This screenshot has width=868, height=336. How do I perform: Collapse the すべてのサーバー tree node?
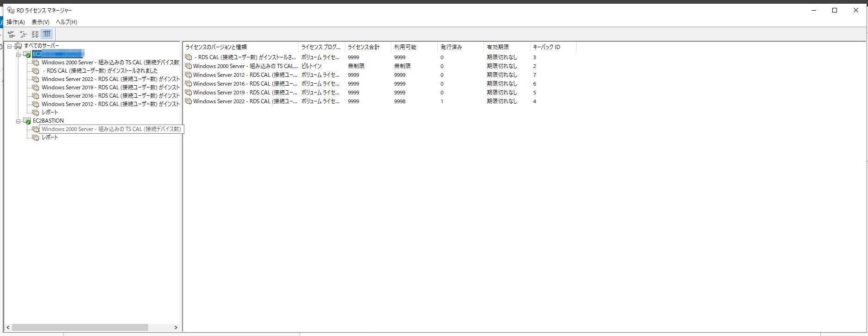pyautogui.click(x=10, y=46)
